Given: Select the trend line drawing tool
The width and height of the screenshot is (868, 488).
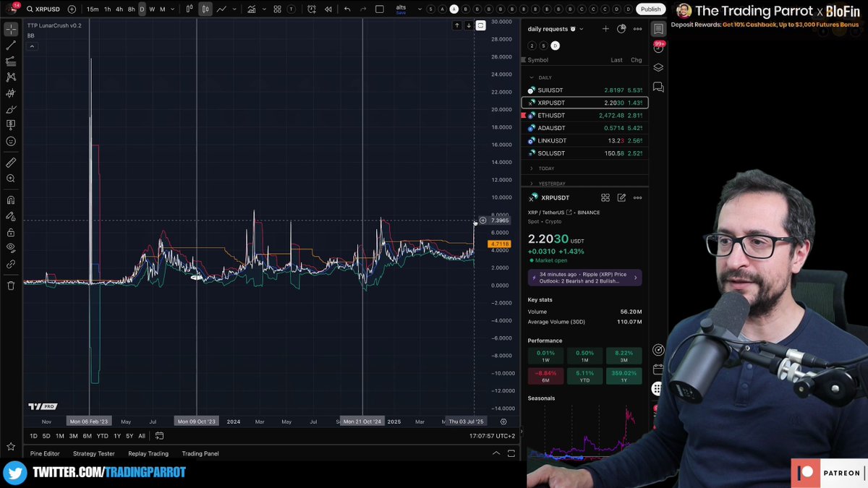Looking at the screenshot, I should coord(11,45).
